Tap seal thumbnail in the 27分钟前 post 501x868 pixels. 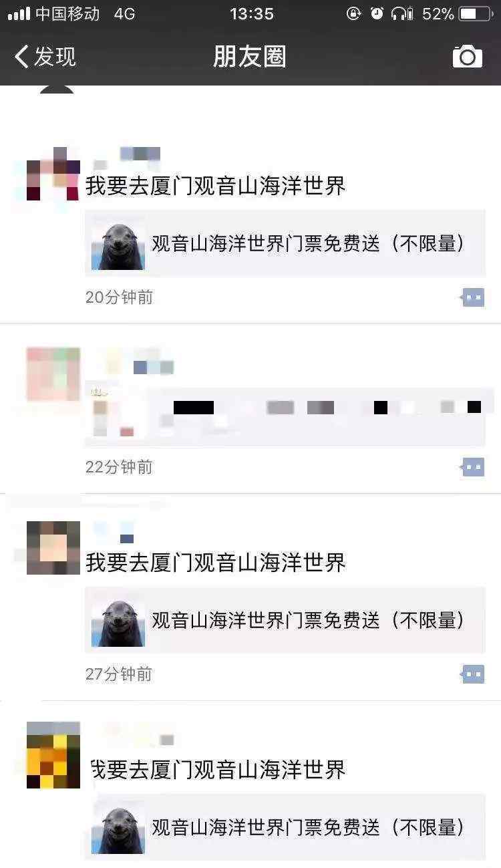118,621
